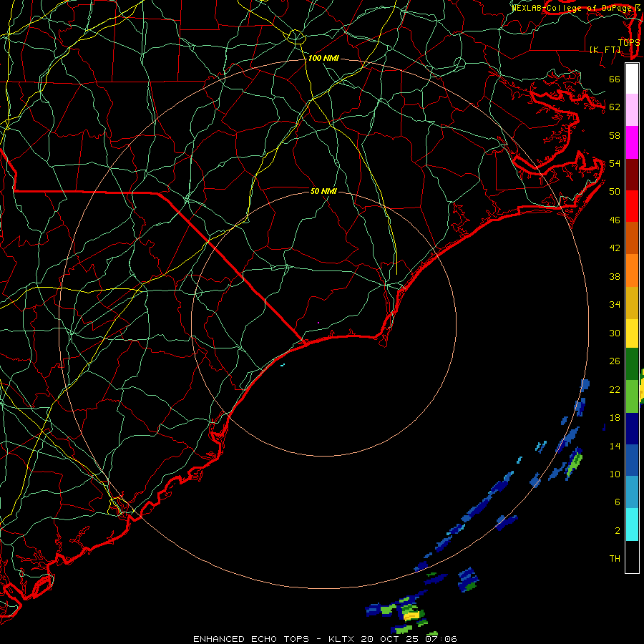Viewport: 644px width, 644px height.
Task: Click the medium blue legend color band
Action: 632,460
